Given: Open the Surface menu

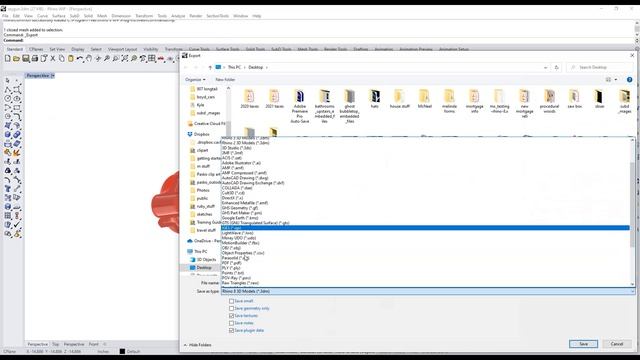Looking at the screenshot, I should [x=59, y=16].
